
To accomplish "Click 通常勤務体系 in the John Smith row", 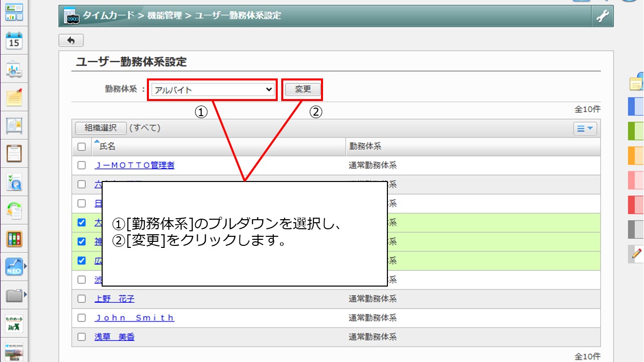I will pyautogui.click(x=373, y=318).
